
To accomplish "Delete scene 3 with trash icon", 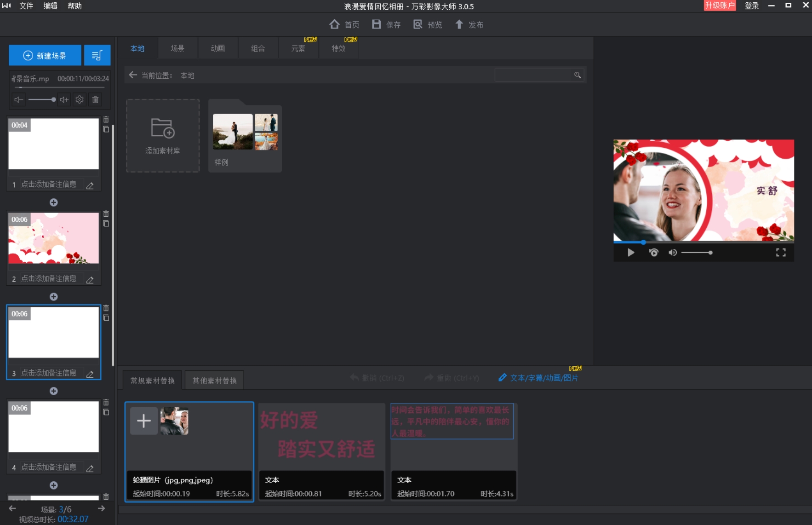I will 106,308.
